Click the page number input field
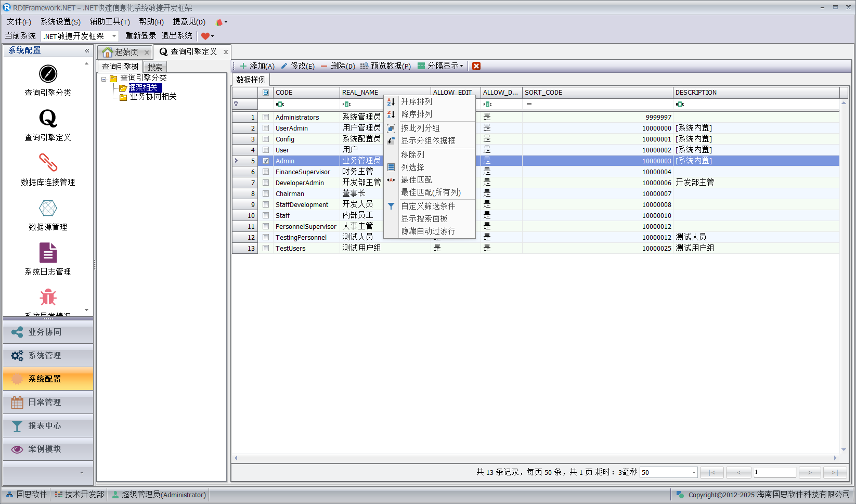The height and width of the screenshot is (504, 856). 774,472
